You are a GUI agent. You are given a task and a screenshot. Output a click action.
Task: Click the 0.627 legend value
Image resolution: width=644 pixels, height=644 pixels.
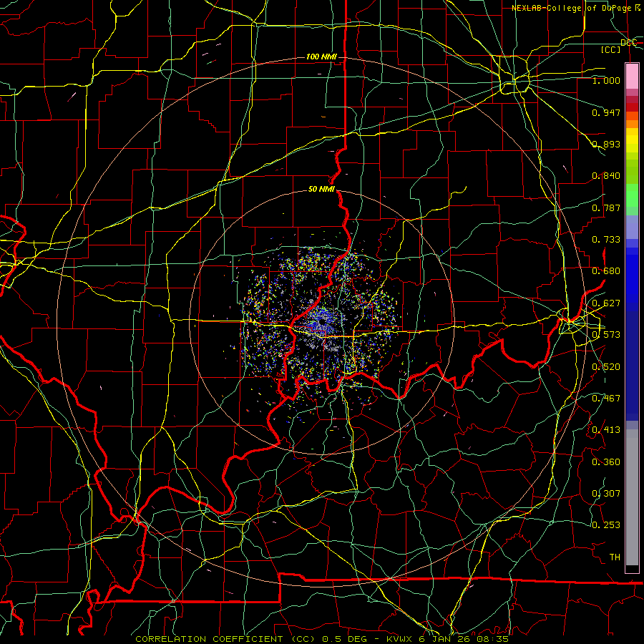tap(606, 303)
